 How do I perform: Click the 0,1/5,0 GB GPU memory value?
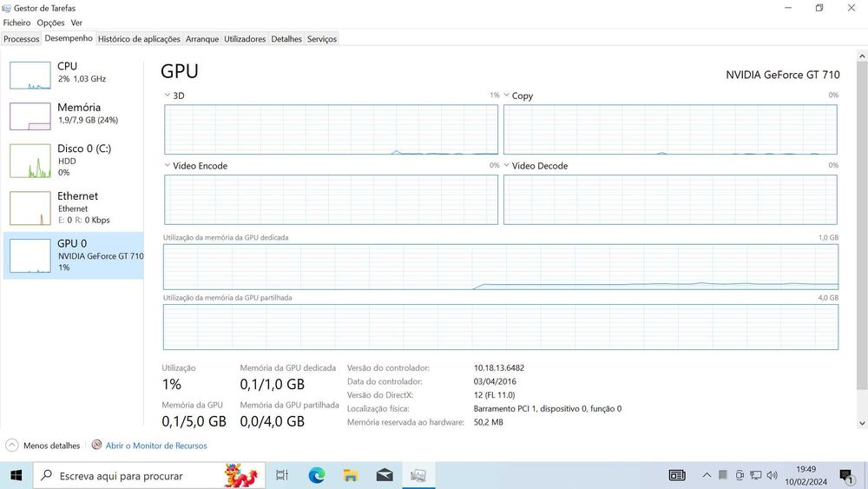pyautogui.click(x=194, y=421)
